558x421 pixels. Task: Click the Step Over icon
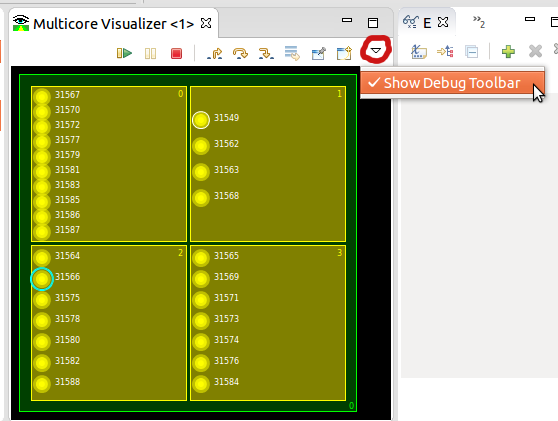click(x=240, y=54)
